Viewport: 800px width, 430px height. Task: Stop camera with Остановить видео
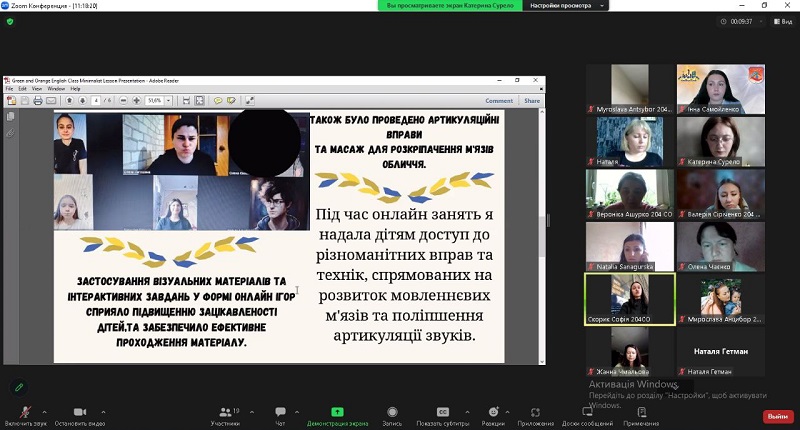pos(78,412)
